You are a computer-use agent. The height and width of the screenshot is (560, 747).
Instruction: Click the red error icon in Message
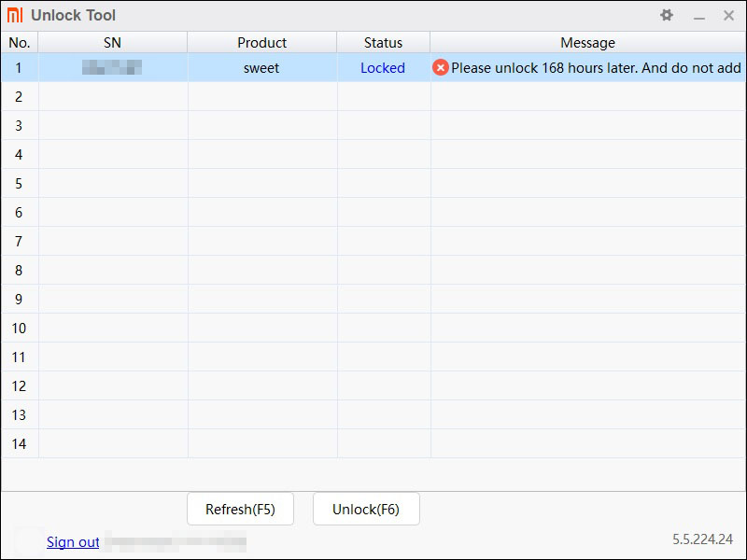440,67
